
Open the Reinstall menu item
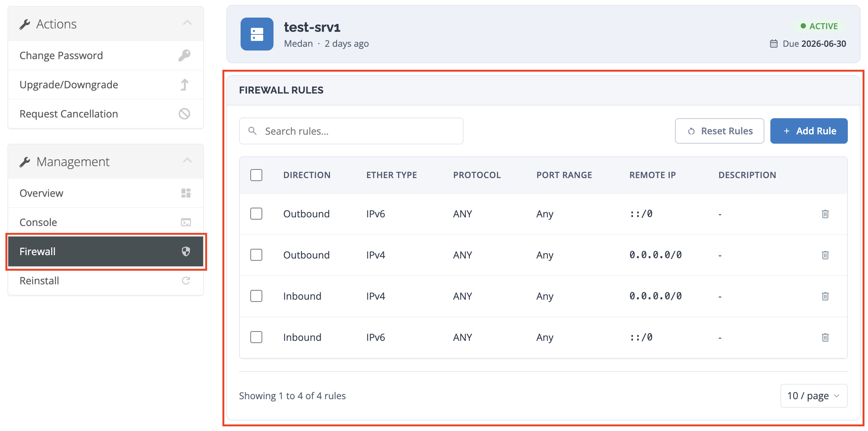point(106,281)
